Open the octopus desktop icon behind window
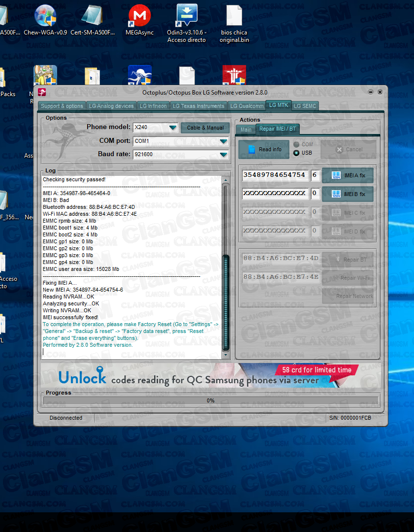 click(x=139, y=75)
